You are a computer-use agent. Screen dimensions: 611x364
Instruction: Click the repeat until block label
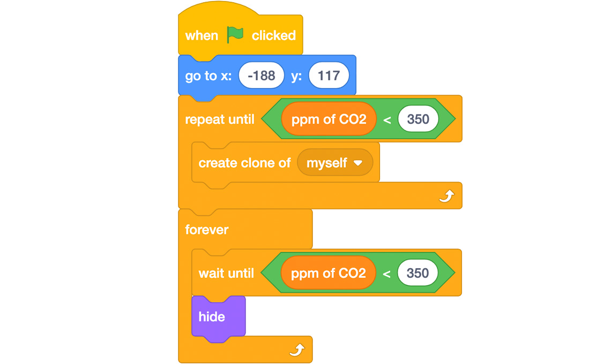coord(219,119)
